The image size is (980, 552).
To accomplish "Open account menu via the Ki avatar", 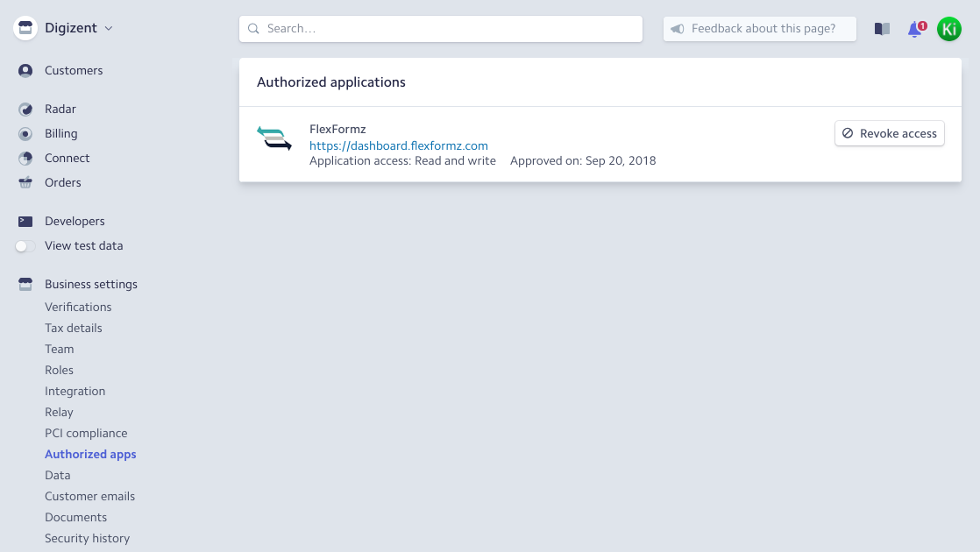I will pyautogui.click(x=949, y=28).
